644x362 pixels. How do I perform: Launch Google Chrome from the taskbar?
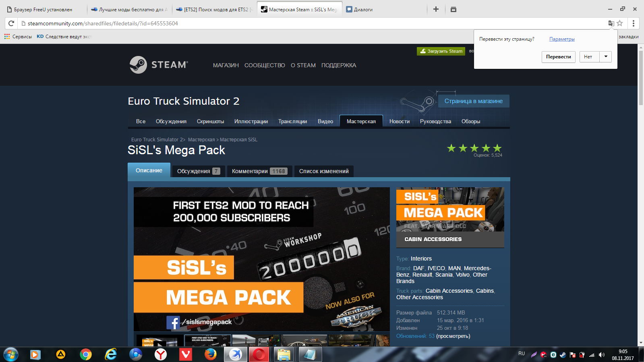point(86,354)
